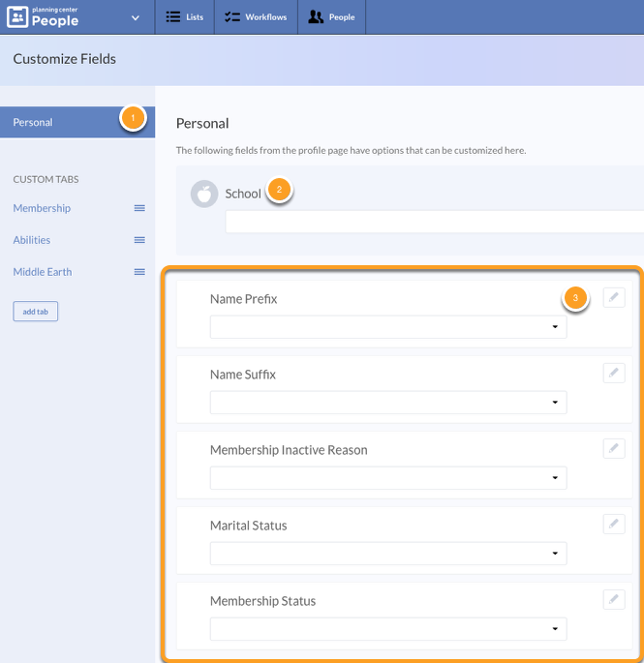This screenshot has height=663, width=644.
Task: Click the Customize Fields page title
Action: 64,59
